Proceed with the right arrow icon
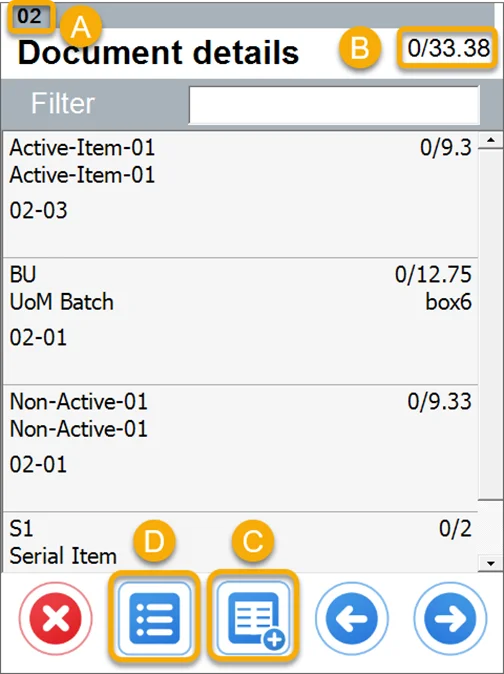The width and height of the screenshot is (504, 674). click(450, 618)
